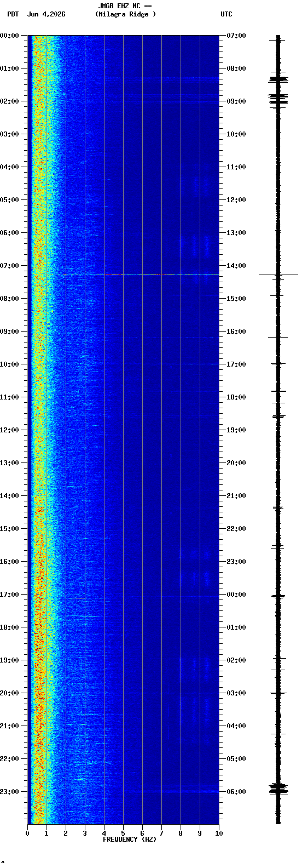The width and height of the screenshot is (302, 868).
Task: Select the date Jun 4,2026
Action: pyautogui.click(x=46, y=14)
